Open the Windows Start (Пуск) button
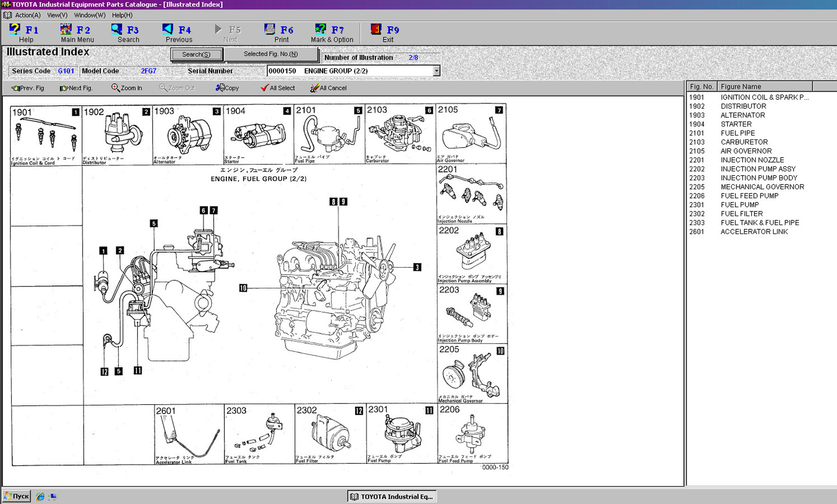837x504 pixels. (17, 496)
